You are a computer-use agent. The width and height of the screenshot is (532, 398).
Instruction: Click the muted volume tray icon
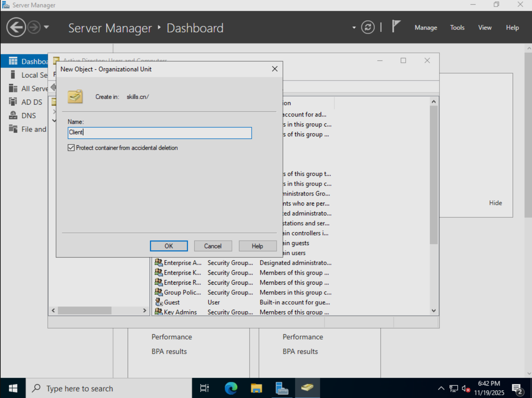pos(466,388)
